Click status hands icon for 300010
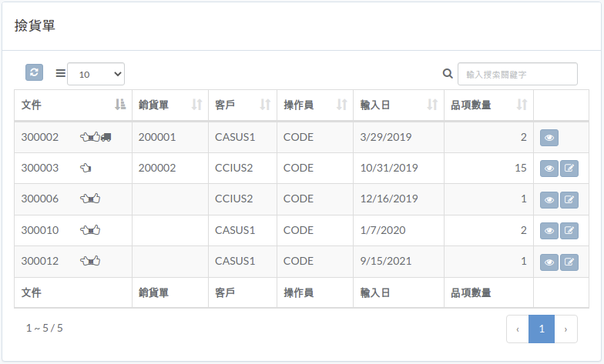This screenshot has height=364, width=604. pos(90,230)
